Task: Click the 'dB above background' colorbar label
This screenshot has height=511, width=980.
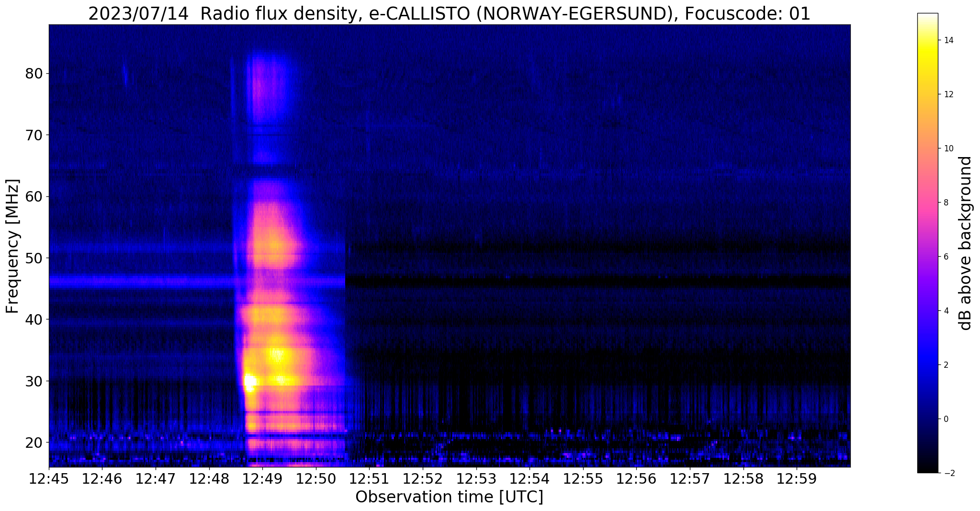Action: pyautogui.click(x=966, y=243)
